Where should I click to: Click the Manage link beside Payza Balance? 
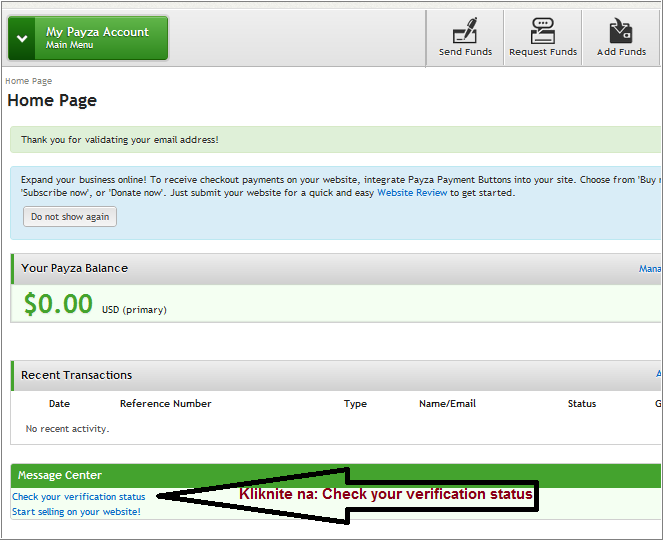650,269
